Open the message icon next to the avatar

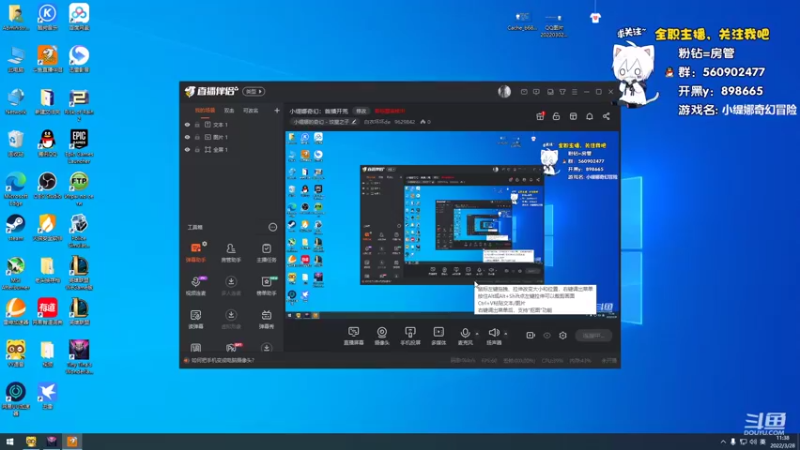pos(524,92)
